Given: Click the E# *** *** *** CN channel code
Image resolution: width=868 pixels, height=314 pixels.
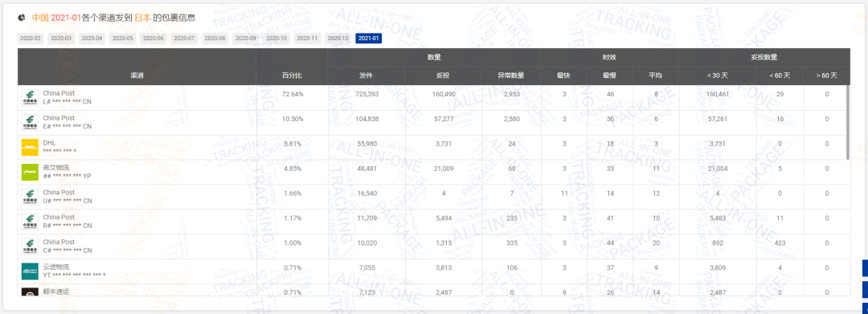Looking at the screenshot, I should (68, 127).
